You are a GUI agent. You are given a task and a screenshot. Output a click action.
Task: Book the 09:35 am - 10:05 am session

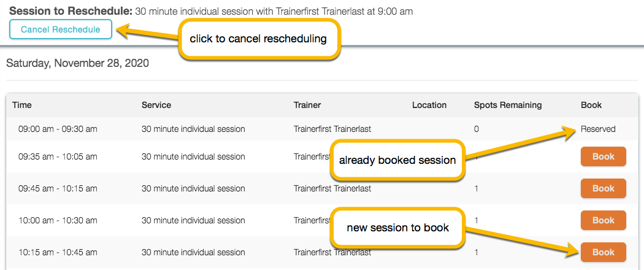click(x=603, y=156)
